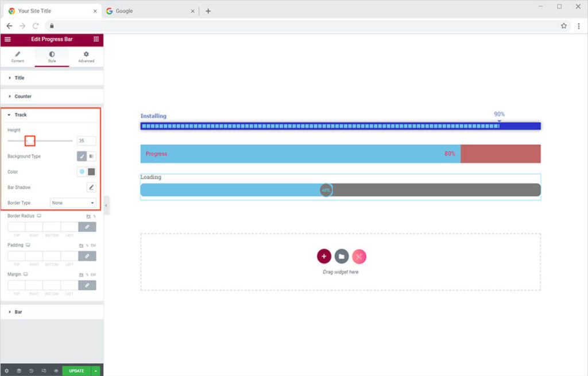Expand the Bar section
588x376 pixels.
click(x=18, y=312)
